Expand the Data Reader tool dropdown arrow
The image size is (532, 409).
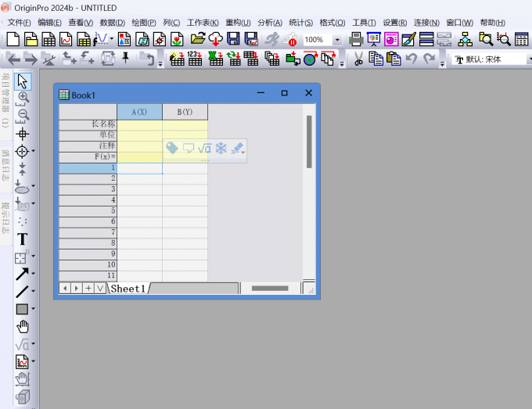pyautogui.click(x=33, y=151)
